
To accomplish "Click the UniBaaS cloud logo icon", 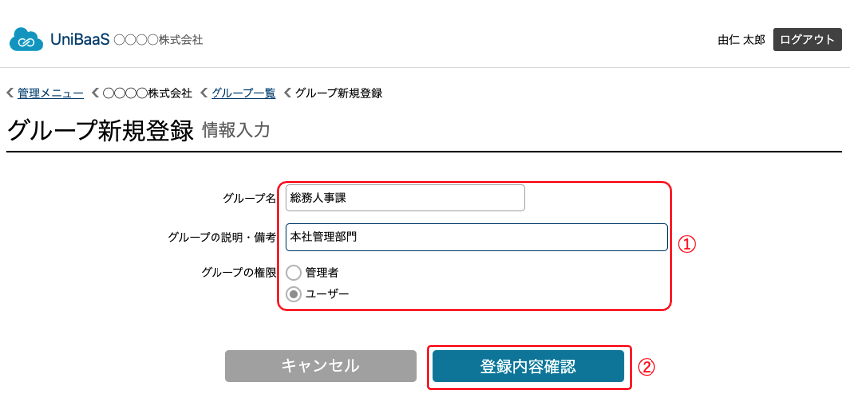I will pyautogui.click(x=26, y=40).
